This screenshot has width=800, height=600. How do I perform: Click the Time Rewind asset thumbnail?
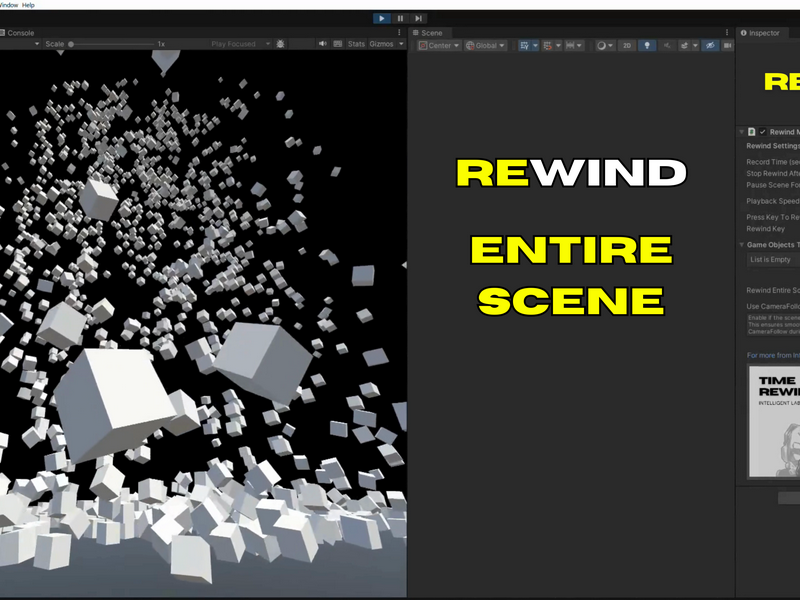pos(774,421)
